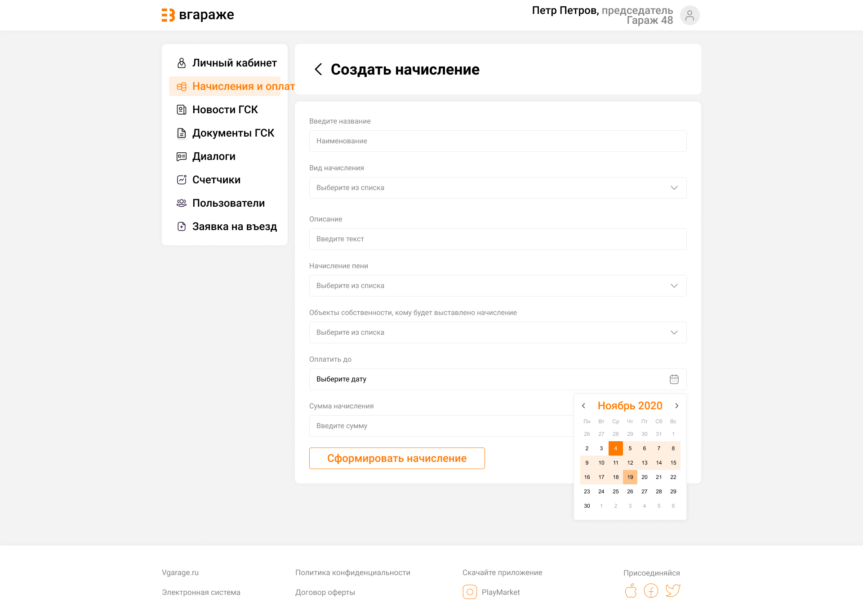Open the calendar icon in Оплатить до field
This screenshot has height=616, width=863.
(674, 379)
